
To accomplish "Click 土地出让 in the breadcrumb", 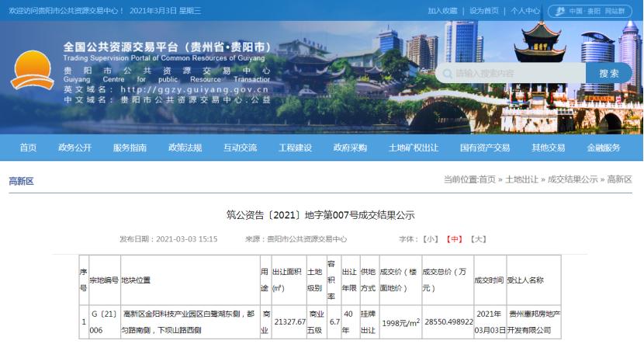I will coord(521,179).
